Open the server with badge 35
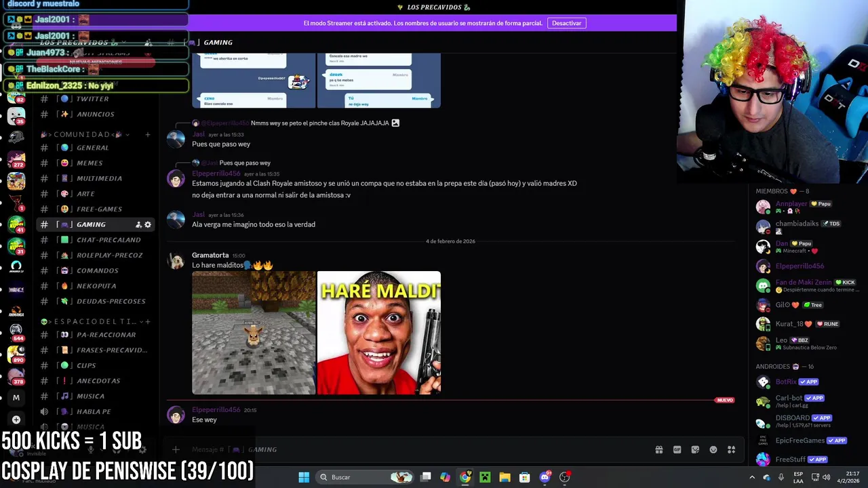 [16, 116]
